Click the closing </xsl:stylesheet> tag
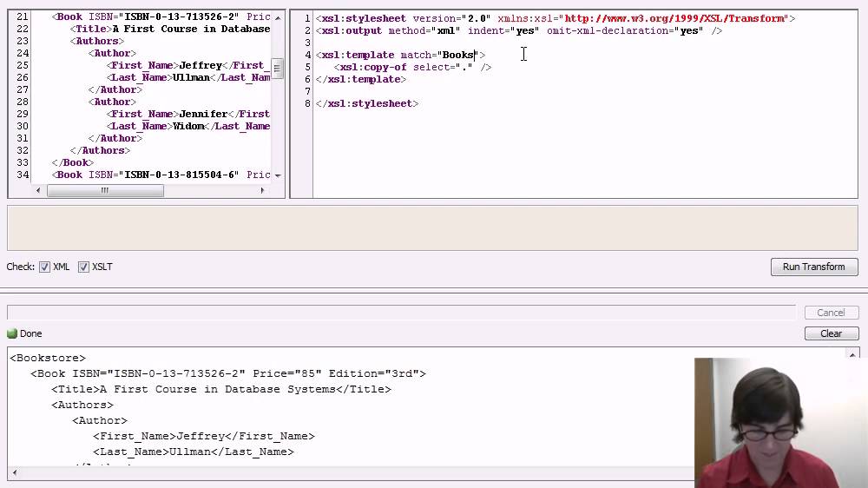Viewport: 868px width, 488px height. click(367, 103)
